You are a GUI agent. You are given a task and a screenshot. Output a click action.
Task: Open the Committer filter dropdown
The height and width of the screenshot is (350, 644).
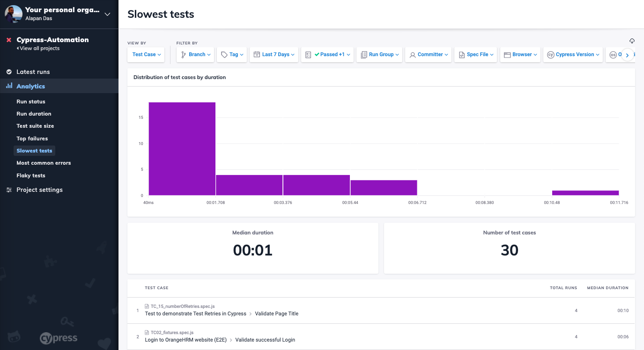(x=428, y=54)
